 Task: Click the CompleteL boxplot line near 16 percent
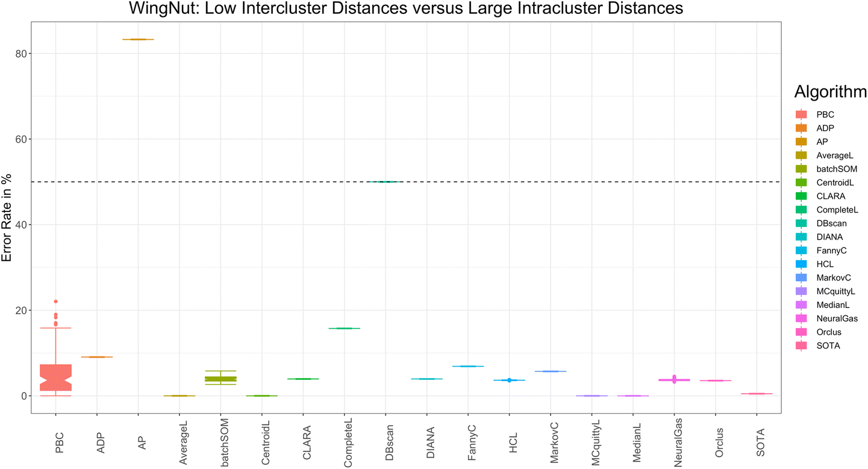[x=344, y=328]
